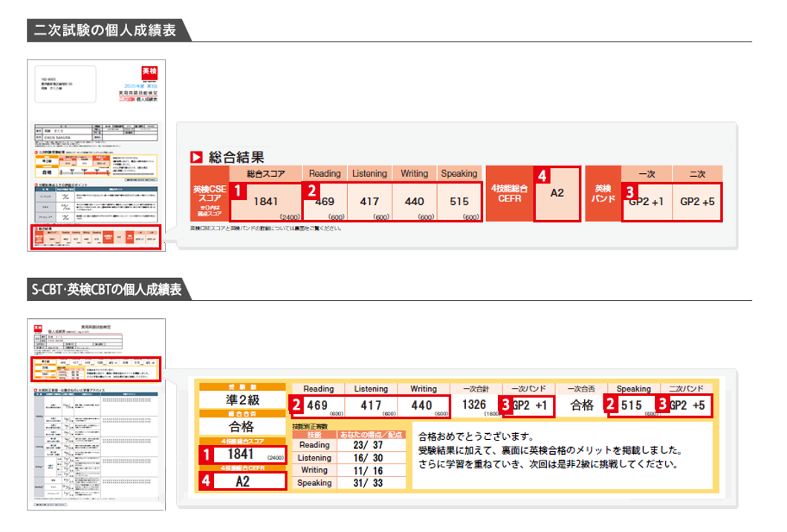Click Listening header in the 総合結果 panel
The image size is (787, 532).
point(369,174)
